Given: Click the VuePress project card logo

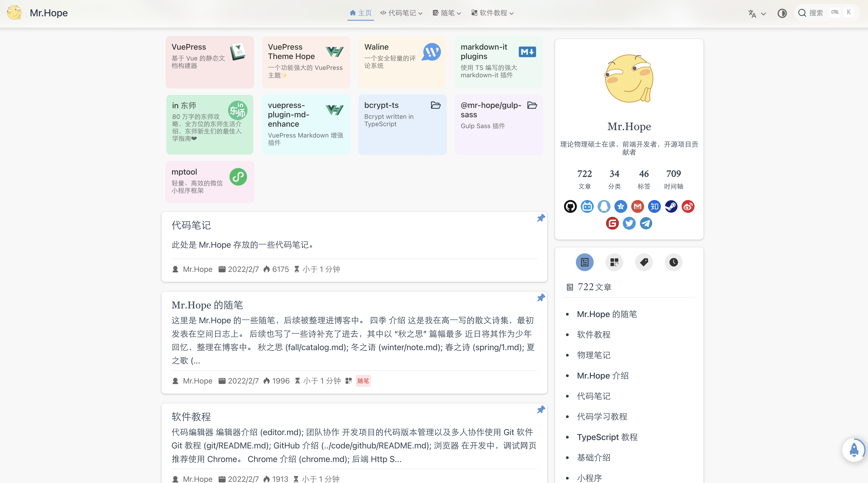Looking at the screenshot, I should point(238,52).
